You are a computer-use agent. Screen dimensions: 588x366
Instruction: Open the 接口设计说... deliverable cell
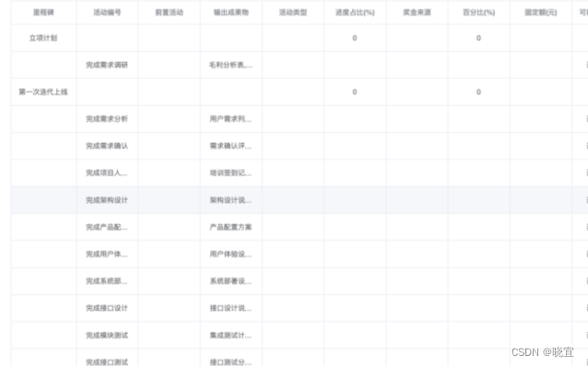pyautogui.click(x=230, y=308)
